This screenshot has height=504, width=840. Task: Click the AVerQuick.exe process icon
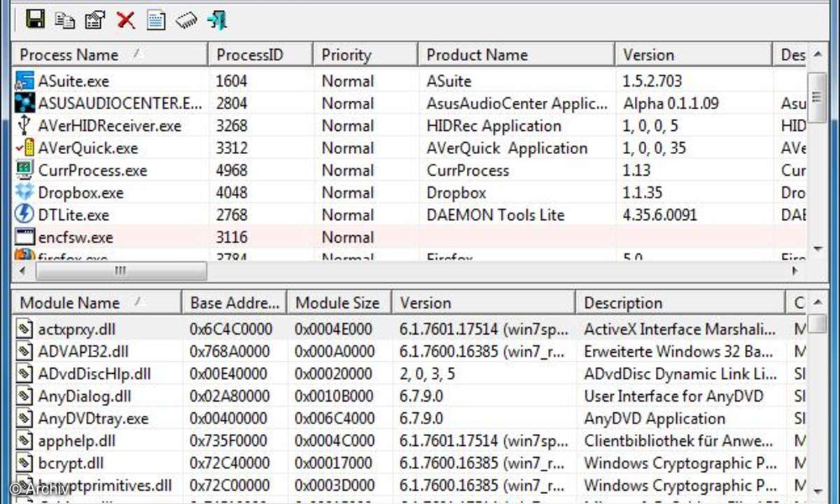[x=24, y=148]
